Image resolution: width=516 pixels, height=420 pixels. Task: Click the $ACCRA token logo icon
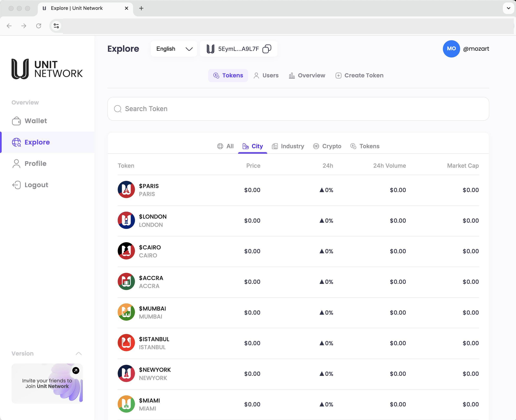(x=126, y=282)
